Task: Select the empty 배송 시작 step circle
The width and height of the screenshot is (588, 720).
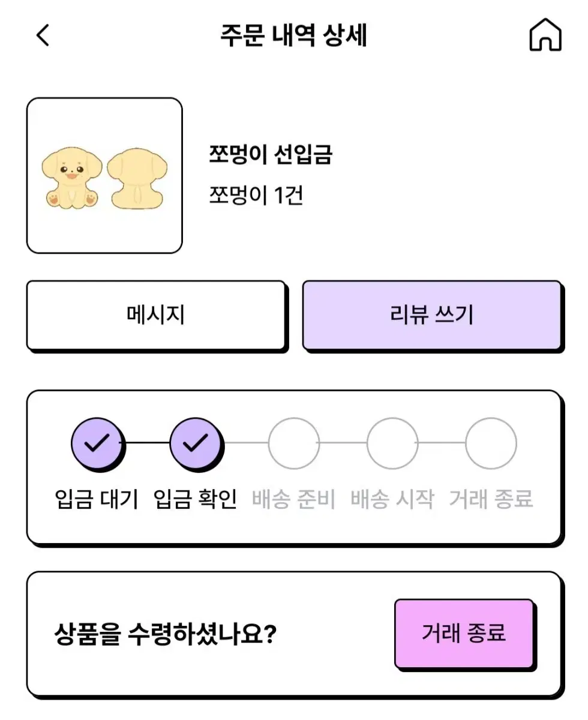Action: [392, 443]
